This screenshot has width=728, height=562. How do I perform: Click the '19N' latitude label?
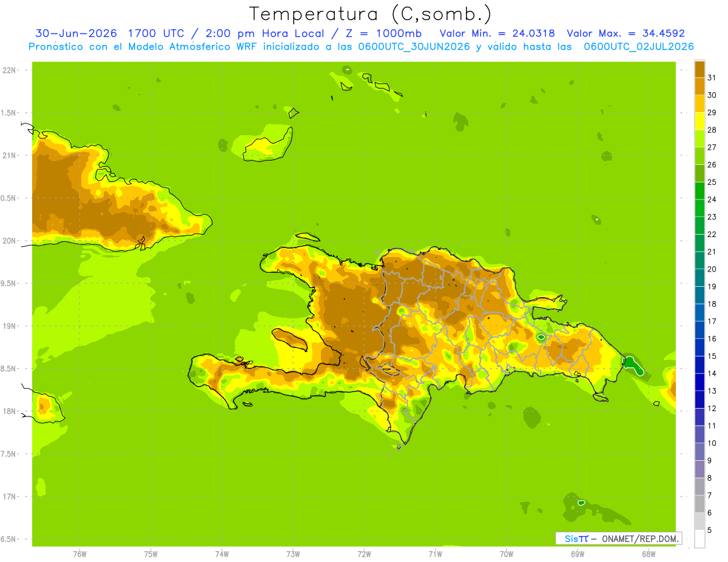(8, 326)
